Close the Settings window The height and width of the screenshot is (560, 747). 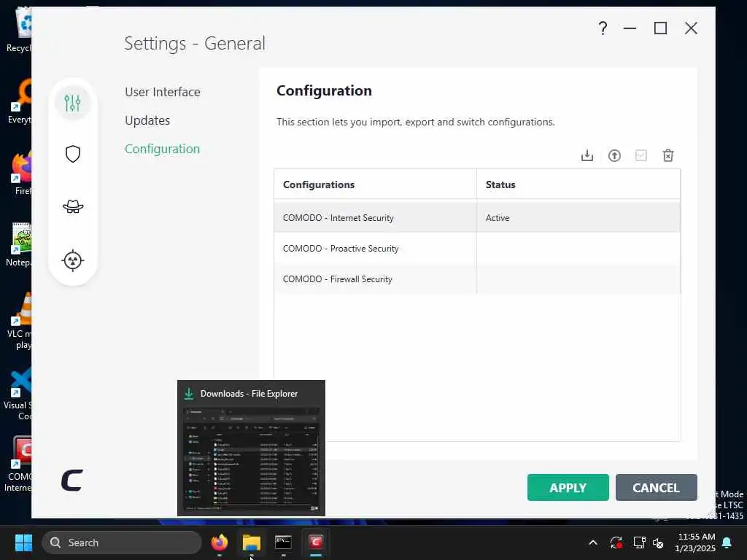[x=691, y=28]
